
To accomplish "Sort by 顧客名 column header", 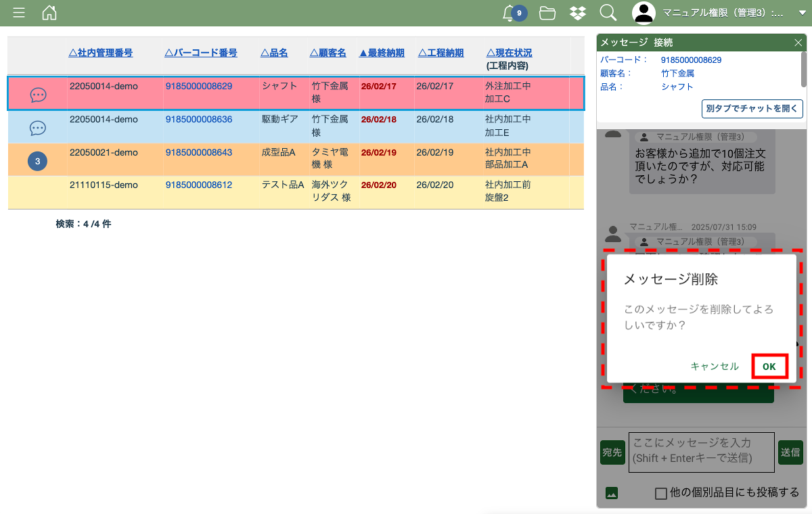I will pyautogui.click(x=328, y=53).
